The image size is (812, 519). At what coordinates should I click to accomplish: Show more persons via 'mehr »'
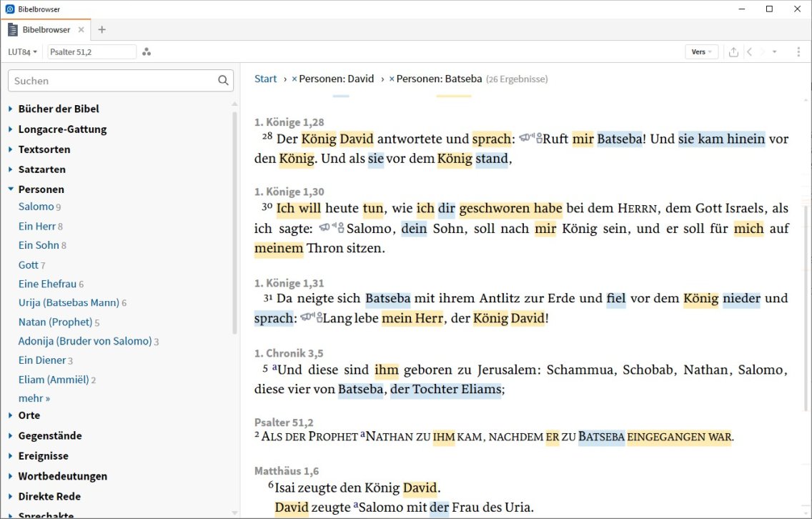(34, 398)
